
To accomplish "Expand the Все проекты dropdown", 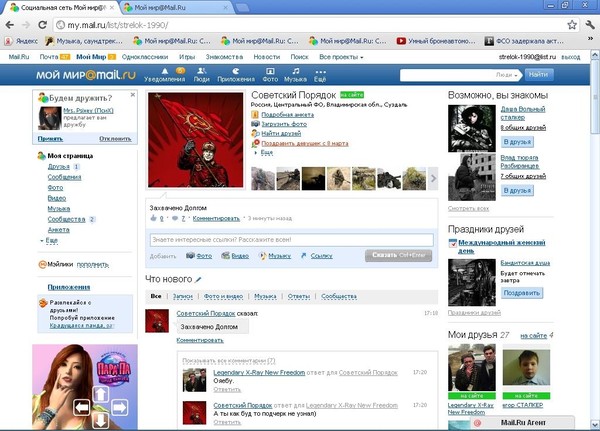I will (341, 57).
